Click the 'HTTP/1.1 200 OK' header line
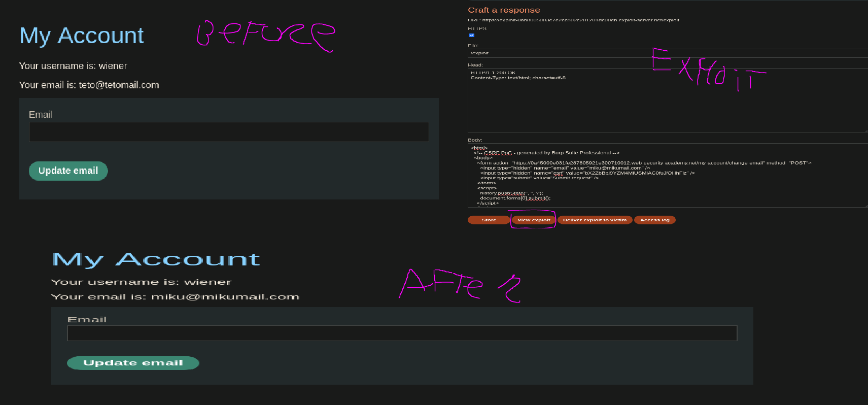The height and width of the screenshot is (405, 868). point(493,73)
